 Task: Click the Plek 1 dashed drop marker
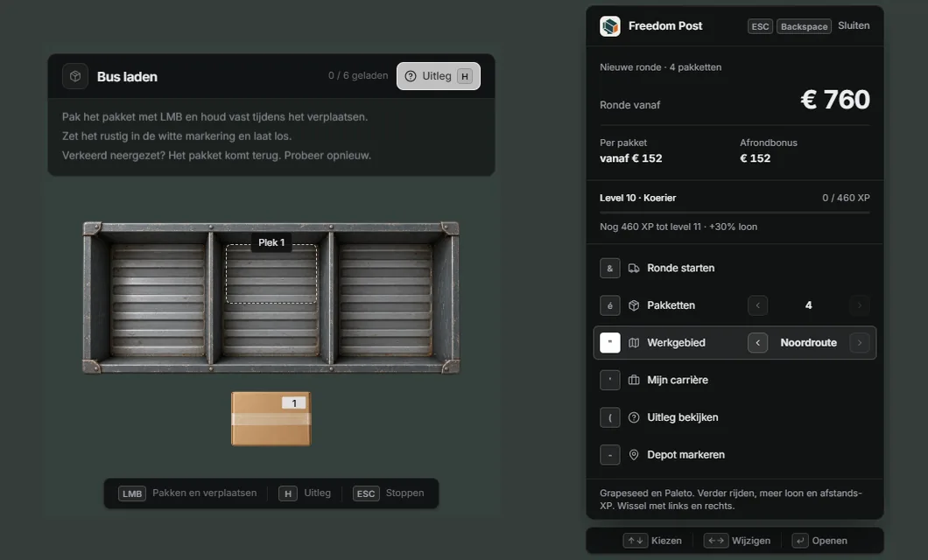tap(271, 275)
